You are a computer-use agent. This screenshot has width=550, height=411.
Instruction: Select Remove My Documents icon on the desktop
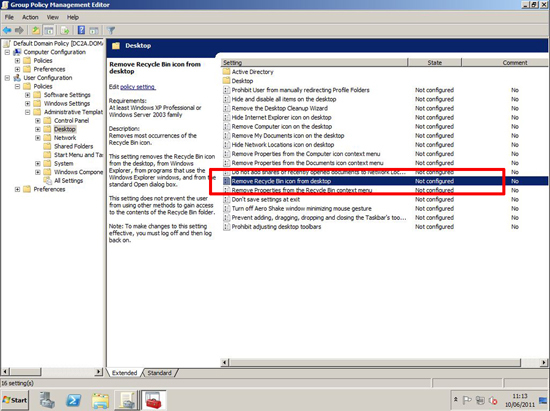288,136
